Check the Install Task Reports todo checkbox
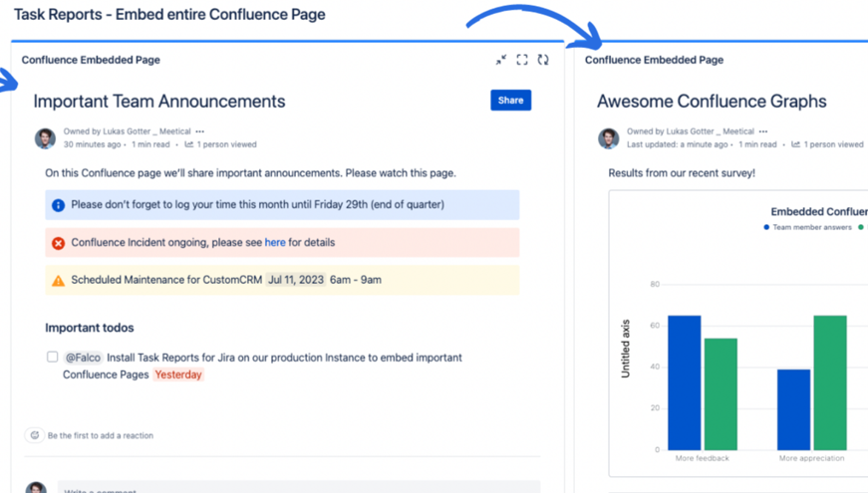Image resolution: width=868 pixels, height=493 pixels. click(52, 357)
